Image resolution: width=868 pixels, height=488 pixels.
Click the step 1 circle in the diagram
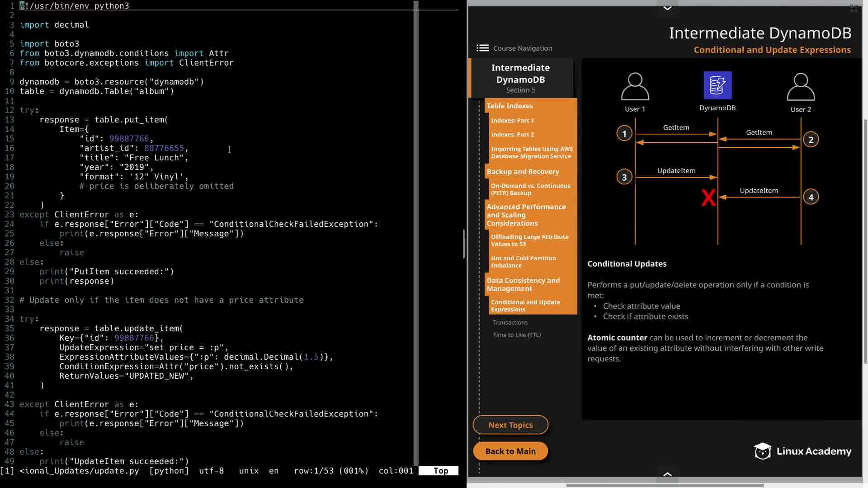coord(624,134)
